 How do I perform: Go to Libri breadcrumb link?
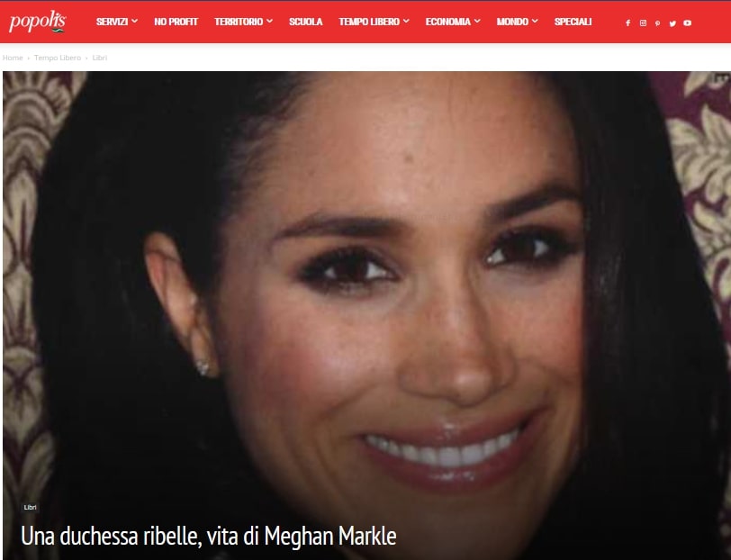click(99, 58)
